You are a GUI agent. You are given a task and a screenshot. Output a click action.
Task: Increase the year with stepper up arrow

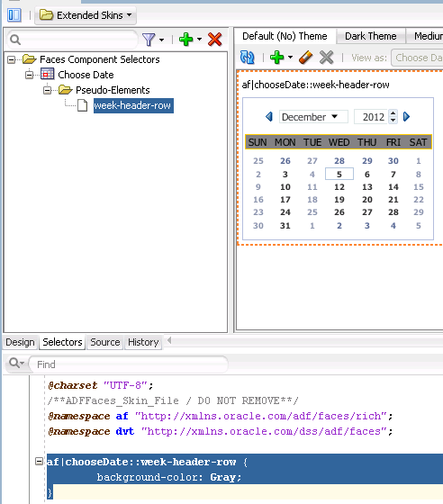coord(393,113)
